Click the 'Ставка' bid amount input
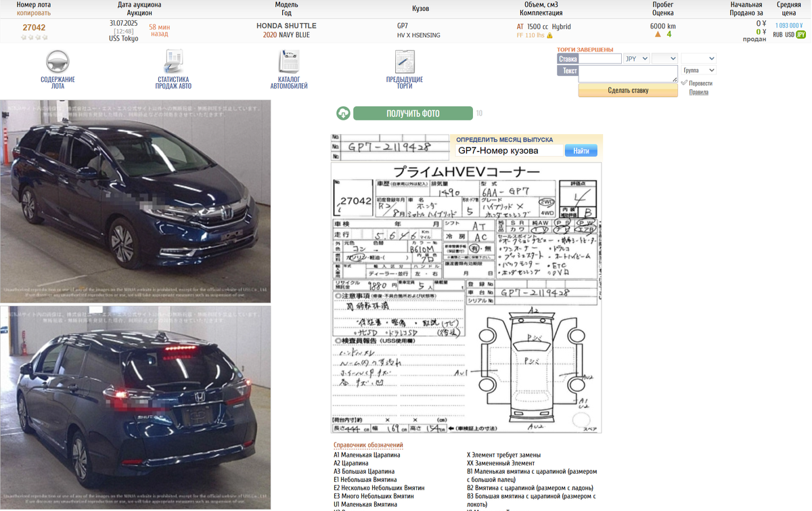This screenshot has height=511, width=812. pos(600,59)
